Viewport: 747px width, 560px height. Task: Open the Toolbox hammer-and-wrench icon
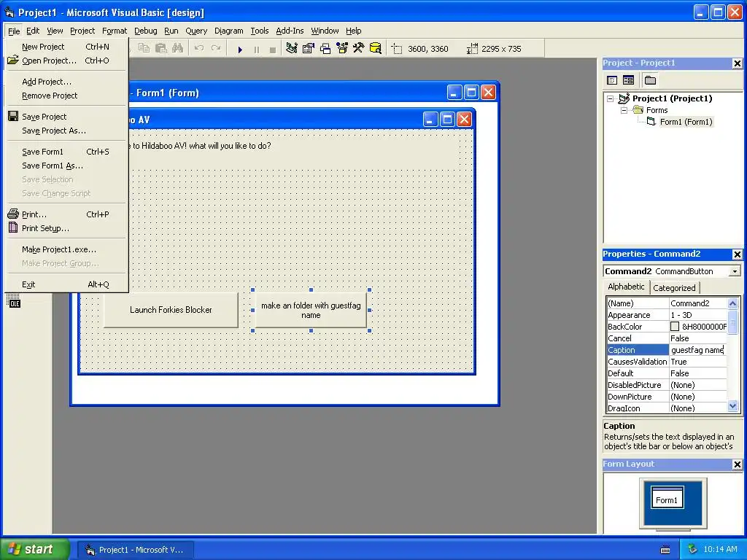point(358,48)
